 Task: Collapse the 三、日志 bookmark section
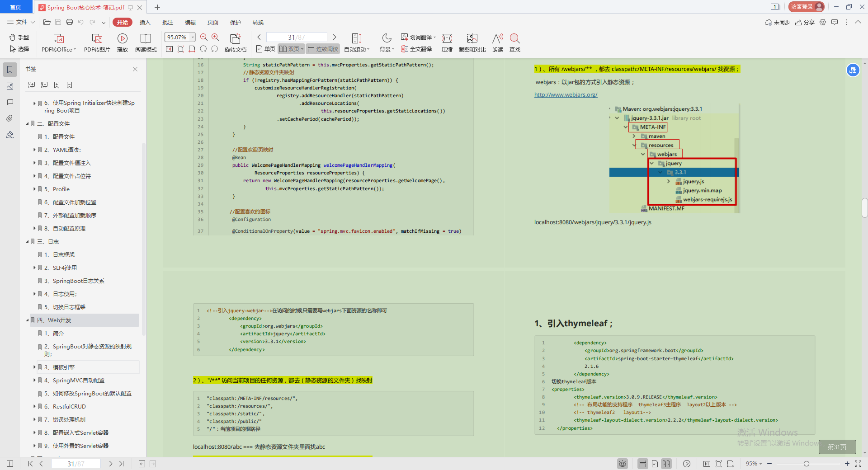tap(27, 241)
